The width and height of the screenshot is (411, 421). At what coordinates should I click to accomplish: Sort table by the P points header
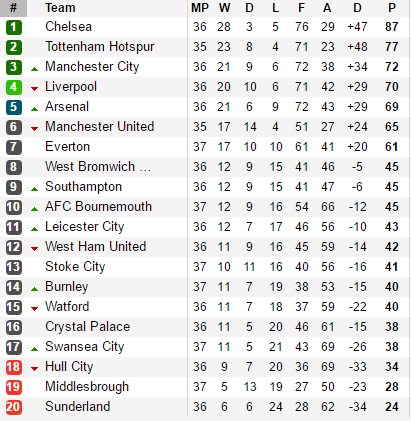(392, 8)
